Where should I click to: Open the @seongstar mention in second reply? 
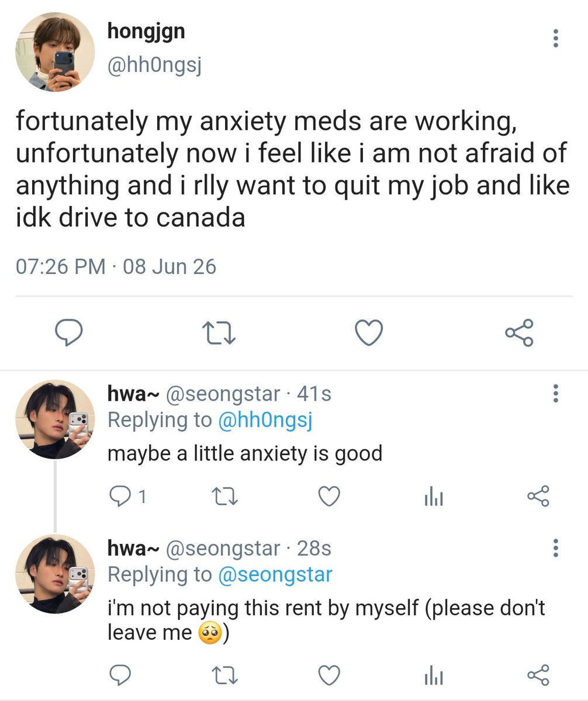[275, 575]
